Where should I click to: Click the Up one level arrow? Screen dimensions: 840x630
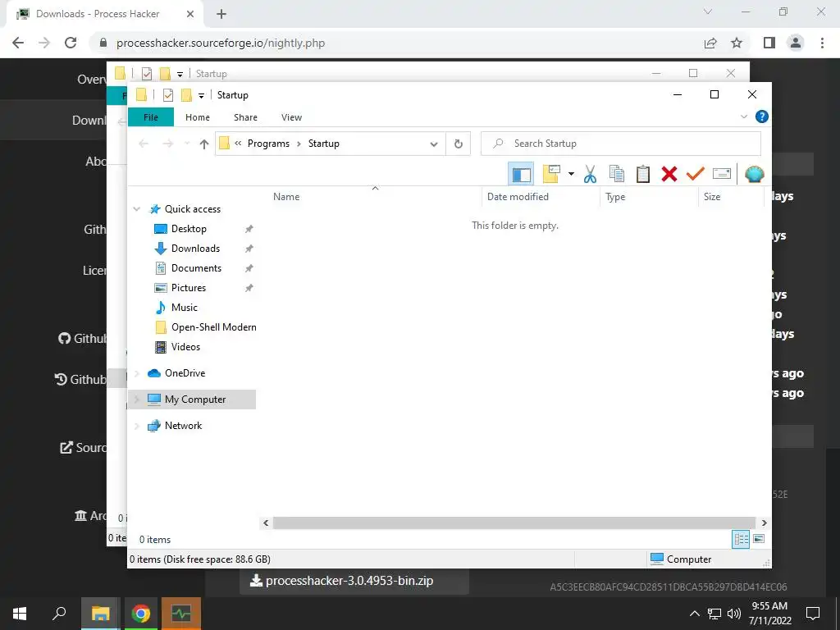click(204, 144)
